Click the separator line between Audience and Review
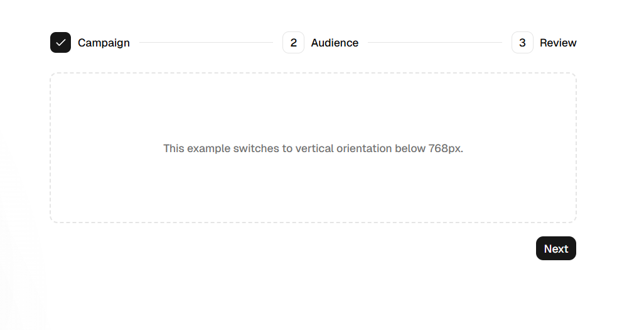The height and width of the screenshot is (330, 644). [434, 42]
